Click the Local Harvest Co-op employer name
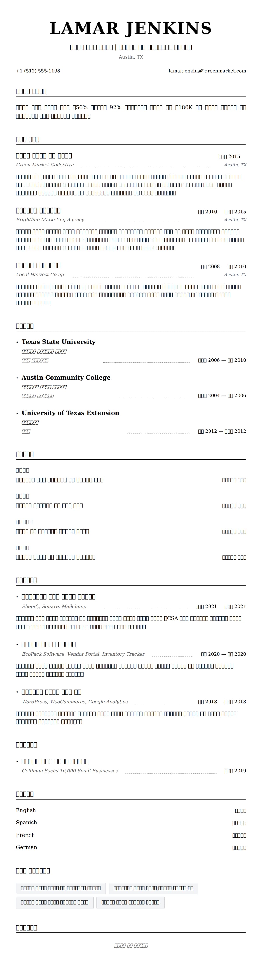Viewport: 262px width, 980px height. [x=40, y=275]
